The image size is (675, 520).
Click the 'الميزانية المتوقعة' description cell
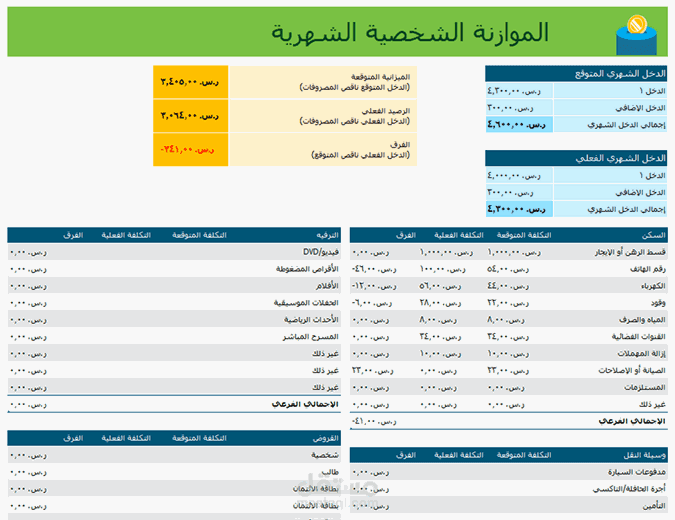click(x=323, y=82)
